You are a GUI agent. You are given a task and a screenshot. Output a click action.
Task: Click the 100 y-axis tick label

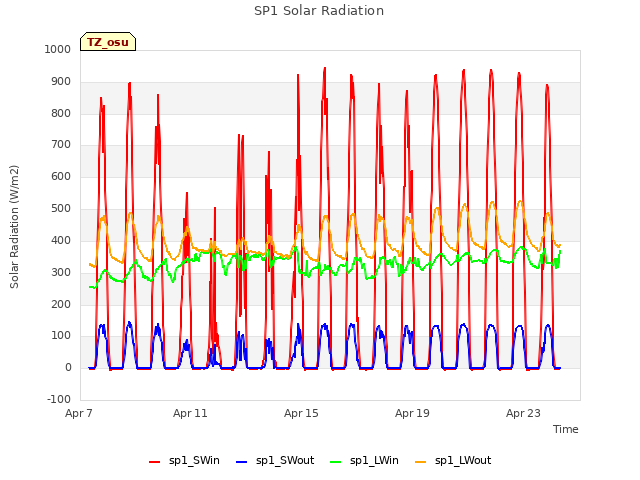(x=61, y=336)
